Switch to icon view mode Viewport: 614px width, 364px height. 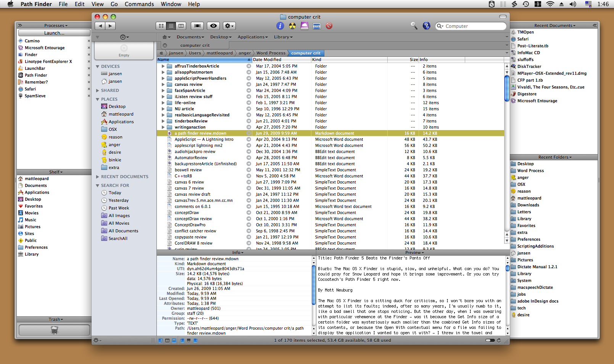(x=161, y=26)
